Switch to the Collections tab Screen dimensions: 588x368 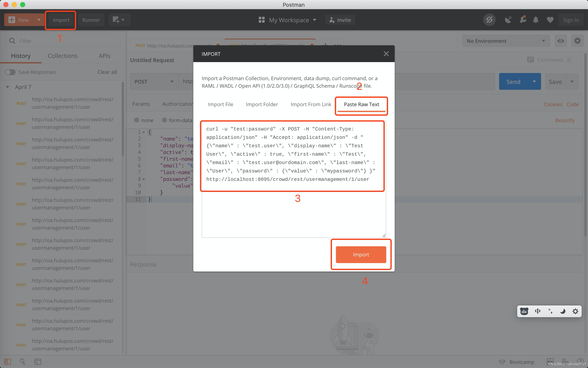pos(62,56)
